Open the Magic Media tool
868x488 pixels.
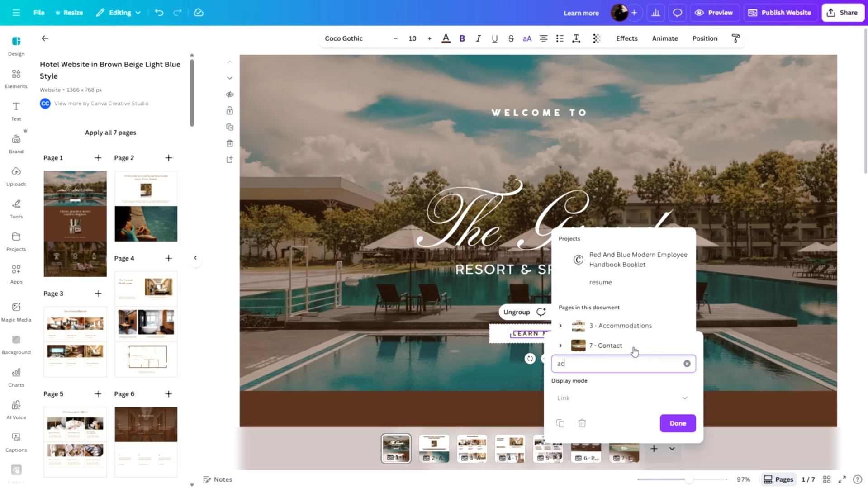coord(16,312)
